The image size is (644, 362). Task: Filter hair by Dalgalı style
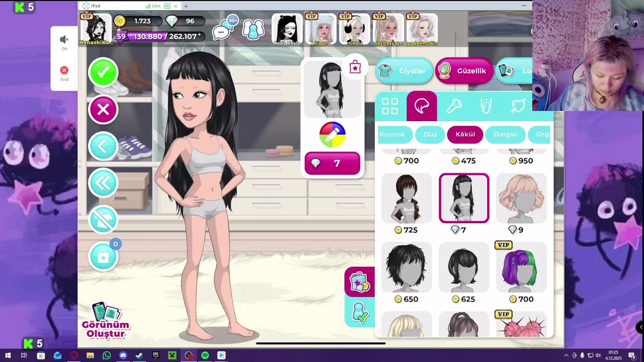pos(506,134)
